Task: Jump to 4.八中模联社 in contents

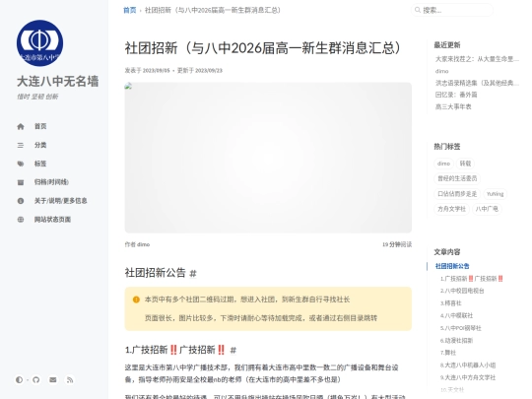Action: (x=456, y=315)
